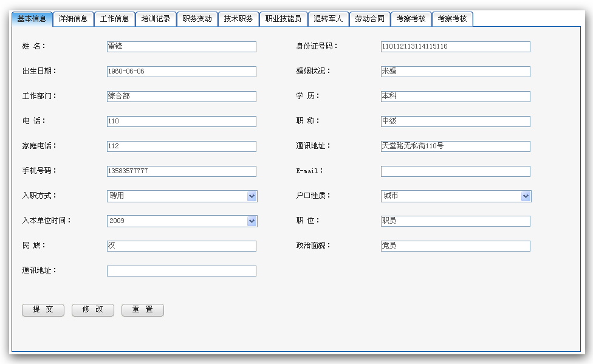Open the 劳动合同 tab
593x364 pixels.
[370, 18]
